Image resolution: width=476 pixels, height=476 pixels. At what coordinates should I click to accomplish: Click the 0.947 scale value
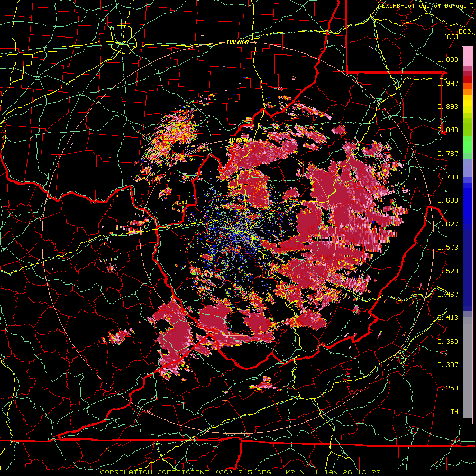pyautogui.click(x=448, y=83)
